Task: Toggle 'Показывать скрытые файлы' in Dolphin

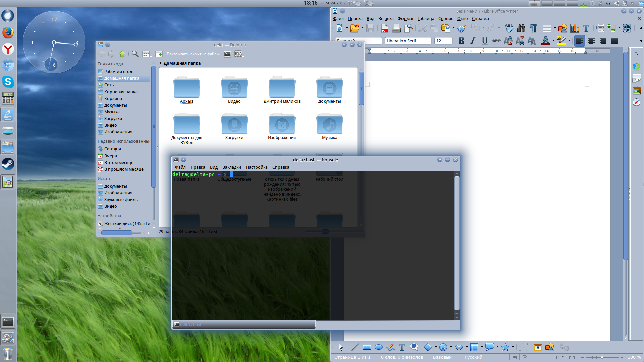Action: coord(193,54)
